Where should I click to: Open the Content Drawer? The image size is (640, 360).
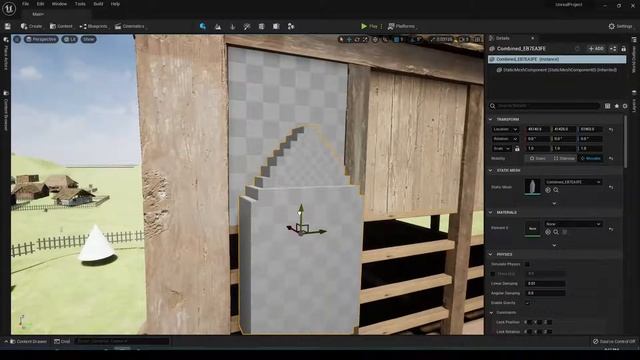28,341
